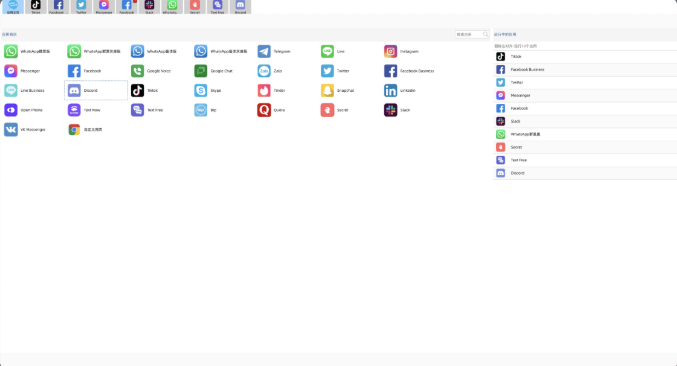The image size is (677, 366).
Task: Select Discord in running apps list
Action: coord(585,173)
